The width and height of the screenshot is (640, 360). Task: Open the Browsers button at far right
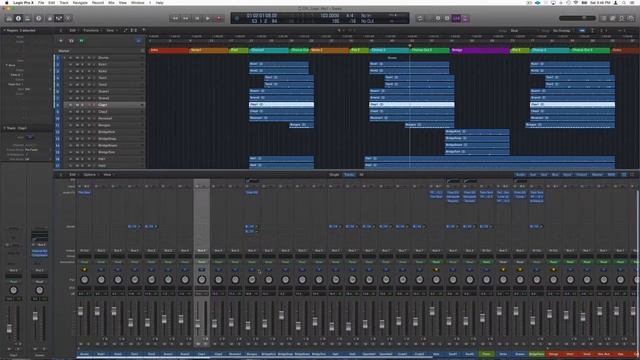point(631,18)
